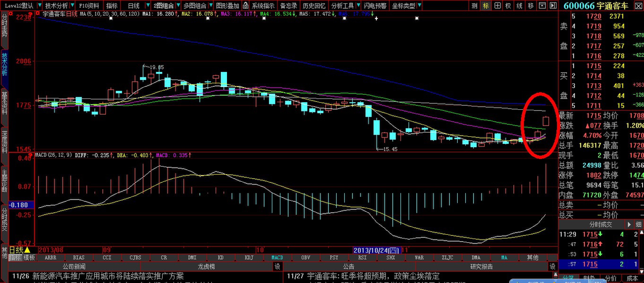Click the sidebar collapse icon in toolbar
644x283 pixels.
pos(553,5)
